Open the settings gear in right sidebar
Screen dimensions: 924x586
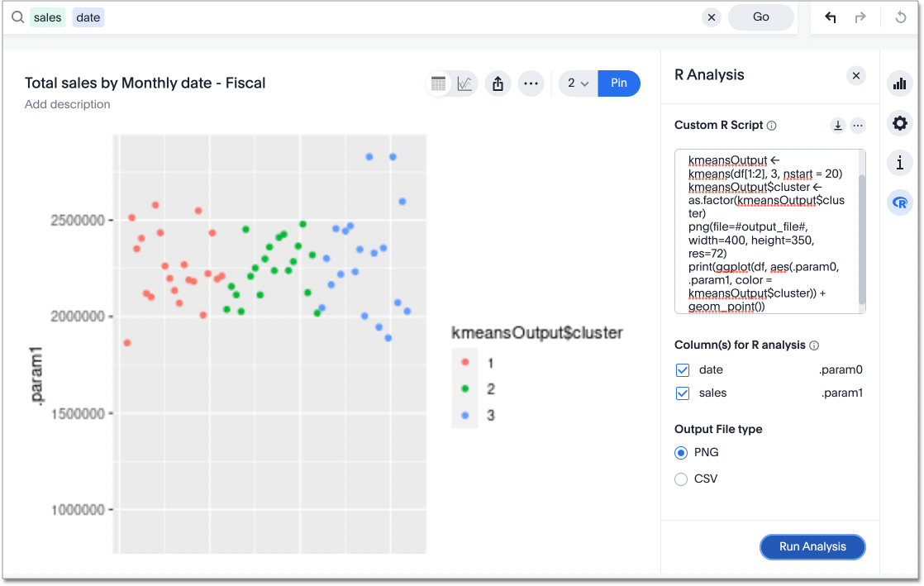[899, 123]
